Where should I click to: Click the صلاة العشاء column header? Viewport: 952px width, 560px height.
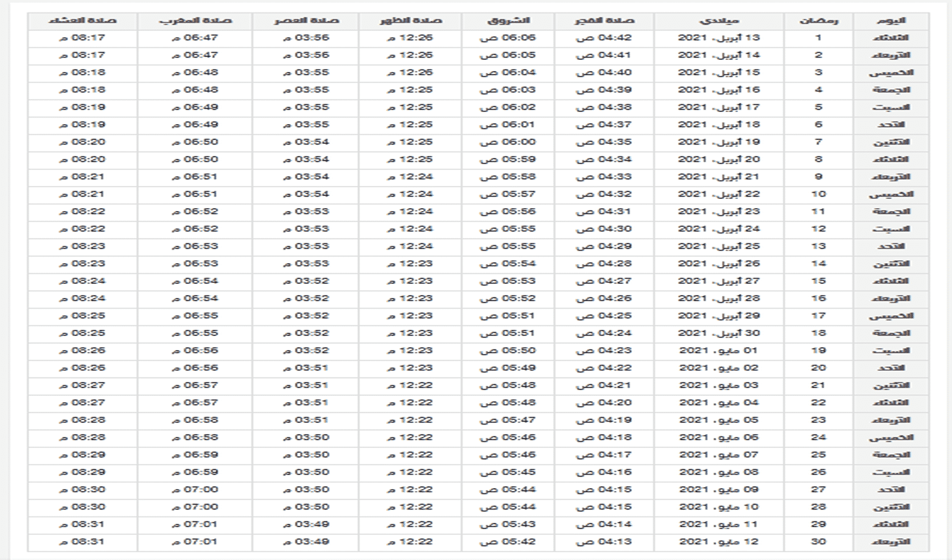(82, 21)
